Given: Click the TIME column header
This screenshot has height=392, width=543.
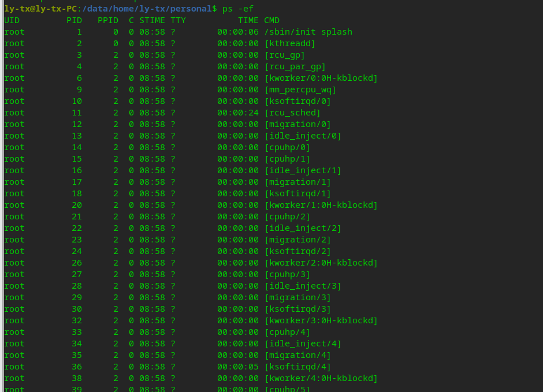Looking at the screenshot, I should point(248,20).
